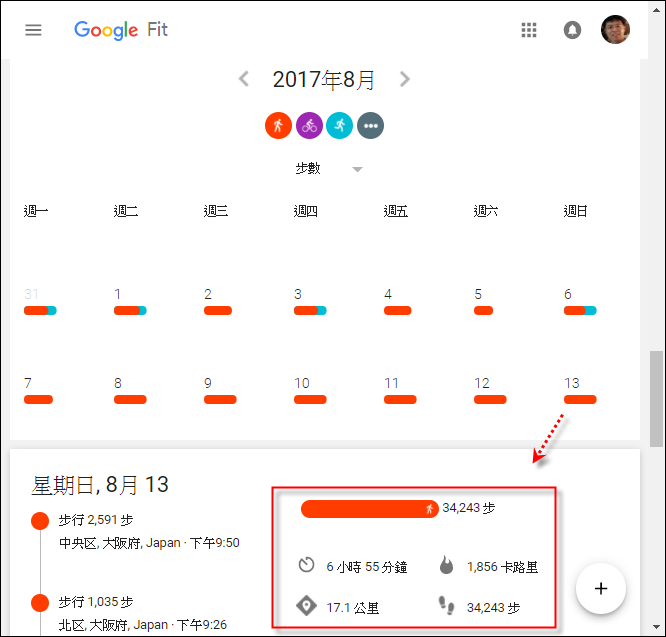Click the 週日 weekday header
Image resolution: width=666 pixels, height=637 pixels.
[x=576, y=211]
